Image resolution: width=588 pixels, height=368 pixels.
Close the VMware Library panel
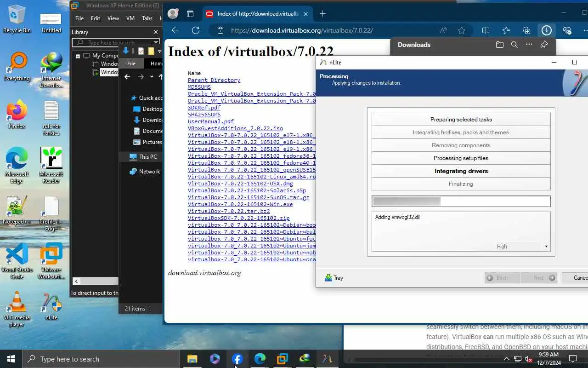(155, 32)
